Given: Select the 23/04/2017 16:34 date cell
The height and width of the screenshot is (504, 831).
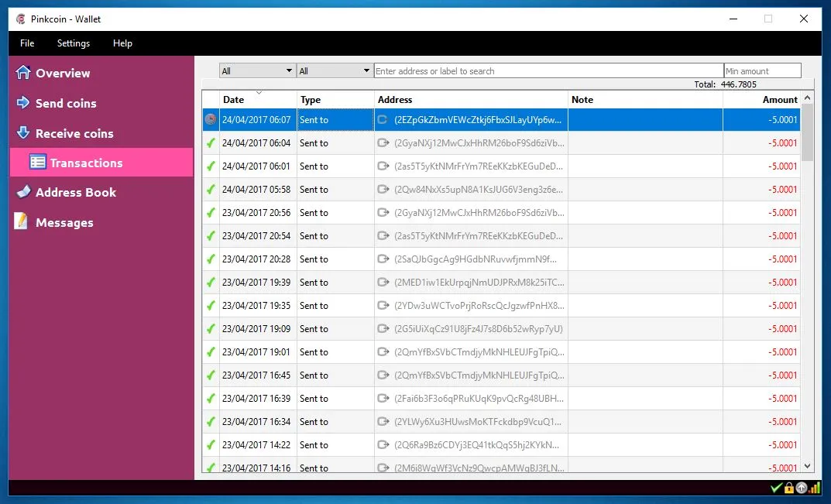Looking at the screenshot, I should (258, 422).
